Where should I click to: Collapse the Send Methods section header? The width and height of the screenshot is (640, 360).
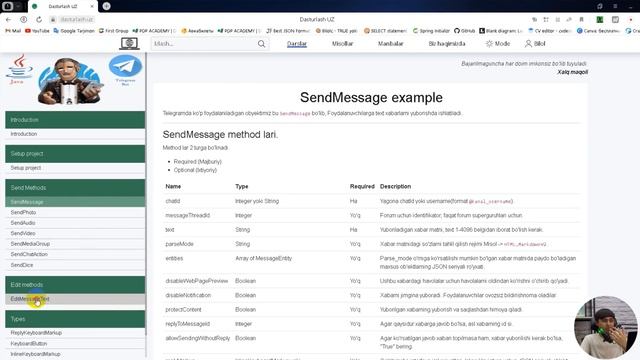pos(75,188)
